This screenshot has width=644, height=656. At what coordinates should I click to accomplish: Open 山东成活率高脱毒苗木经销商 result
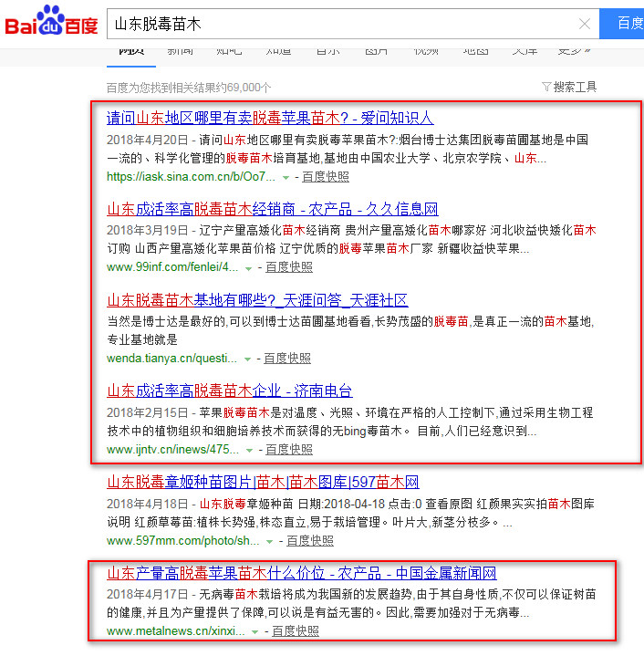click(x=272, y=209)
